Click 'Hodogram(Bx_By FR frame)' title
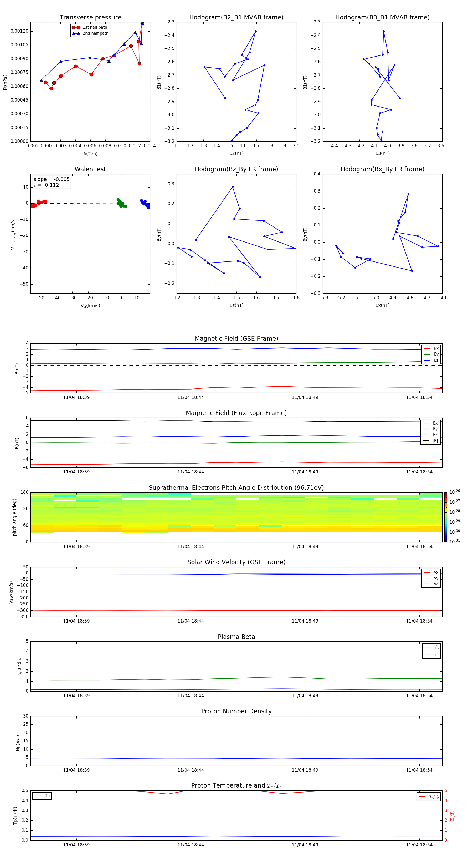Screen dimensions: 473x868 (382, 169)
